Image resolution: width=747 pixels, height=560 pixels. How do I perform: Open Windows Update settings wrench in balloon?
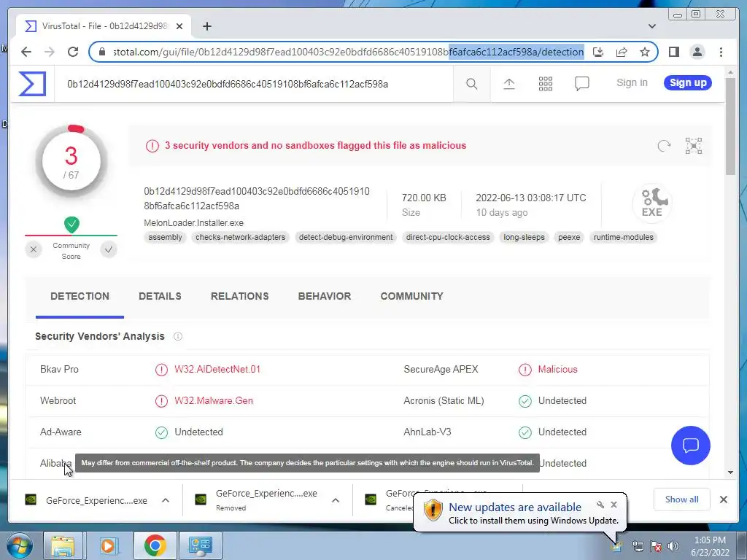pos(600,505)
